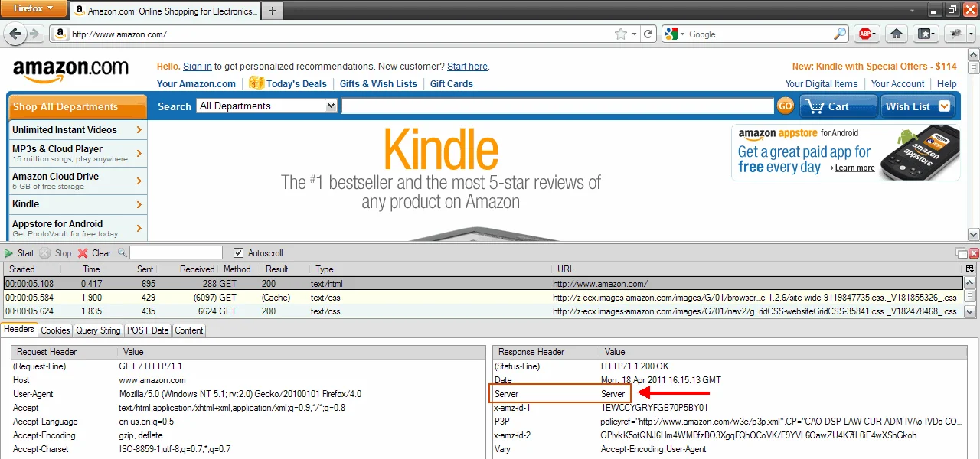The height and width of the screenshot is (459, 980).
Task: Click the Forward navigation arrow
Action: pos(34,34)
